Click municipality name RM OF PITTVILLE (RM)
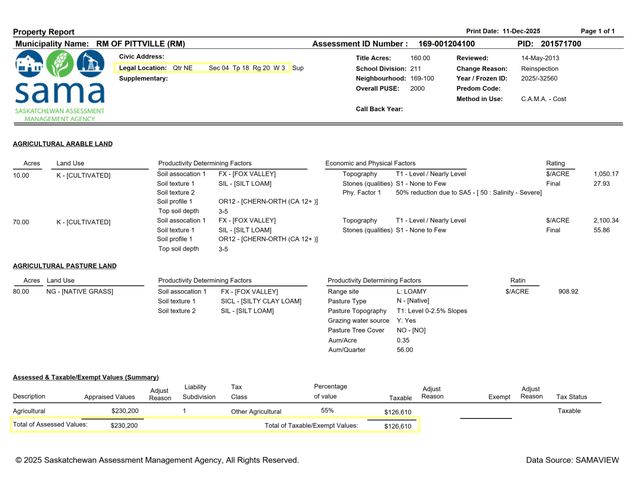The width and height of the screenshot is (640, 494). coord(140,44)
